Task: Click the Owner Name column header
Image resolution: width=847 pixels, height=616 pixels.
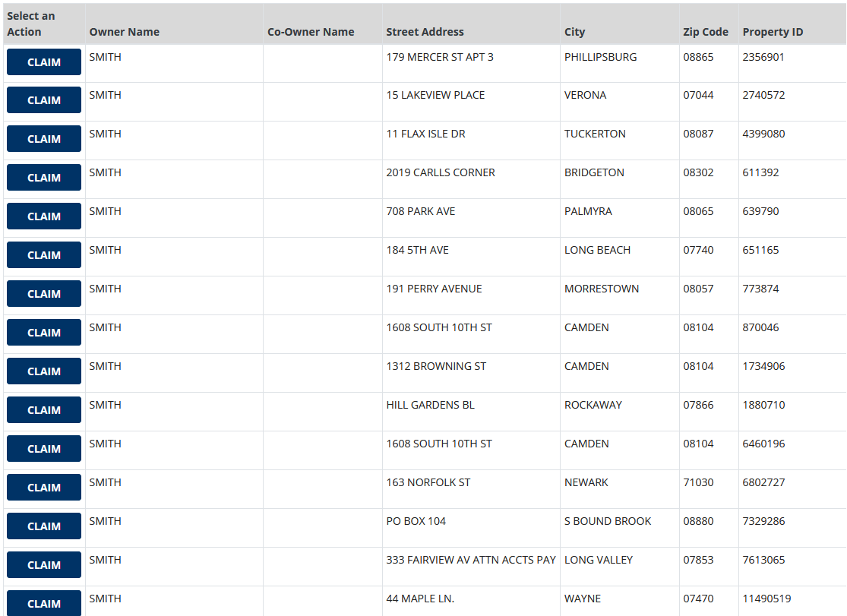Action: [124, 32]
